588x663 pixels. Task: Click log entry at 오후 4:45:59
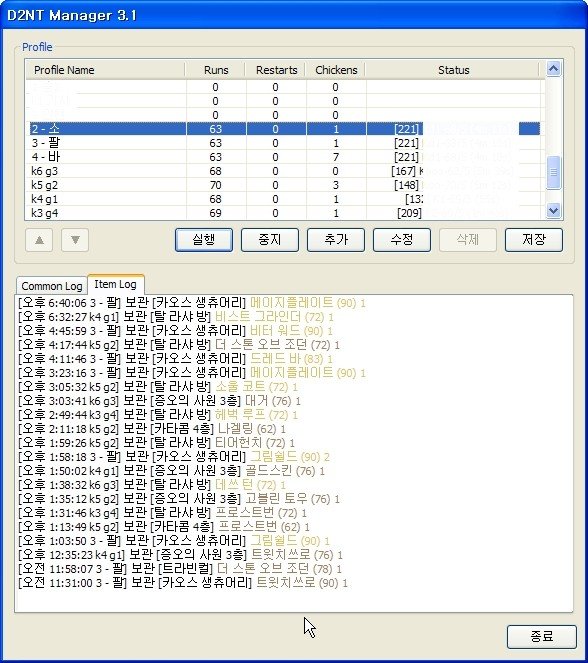pyautogui.click(x=175, y=331)
